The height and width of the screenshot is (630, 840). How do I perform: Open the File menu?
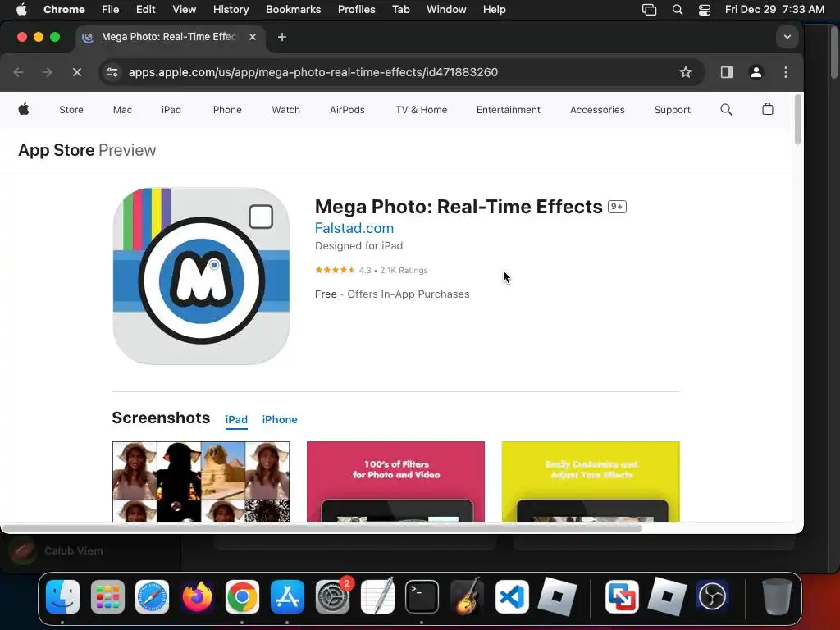(x=111, y=10)
